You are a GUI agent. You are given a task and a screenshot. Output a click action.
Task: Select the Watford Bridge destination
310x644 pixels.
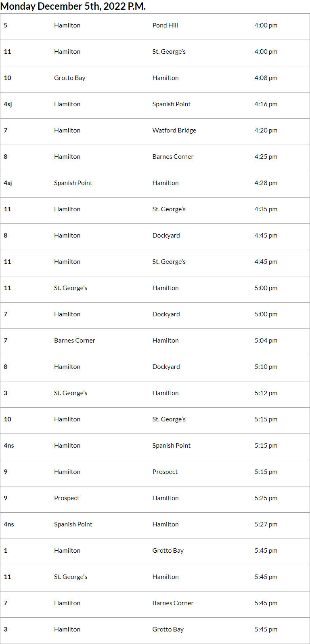174,130
